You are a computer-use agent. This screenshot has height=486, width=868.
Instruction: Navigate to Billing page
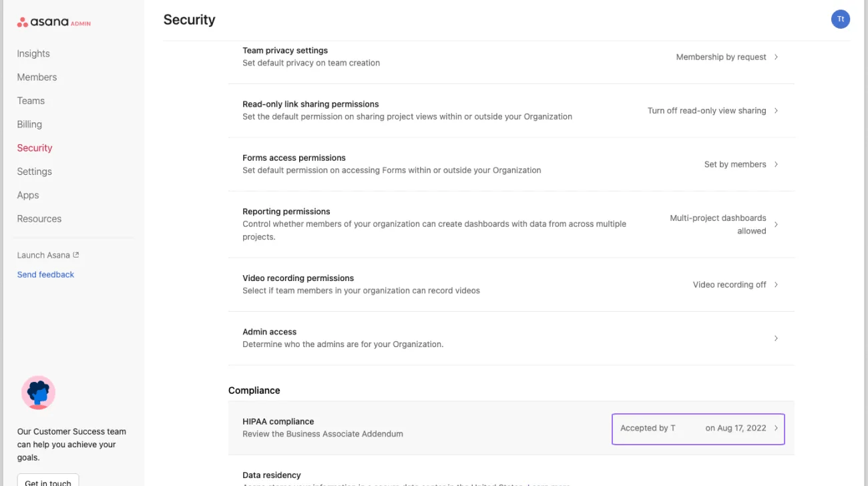[x=29, y=124]
